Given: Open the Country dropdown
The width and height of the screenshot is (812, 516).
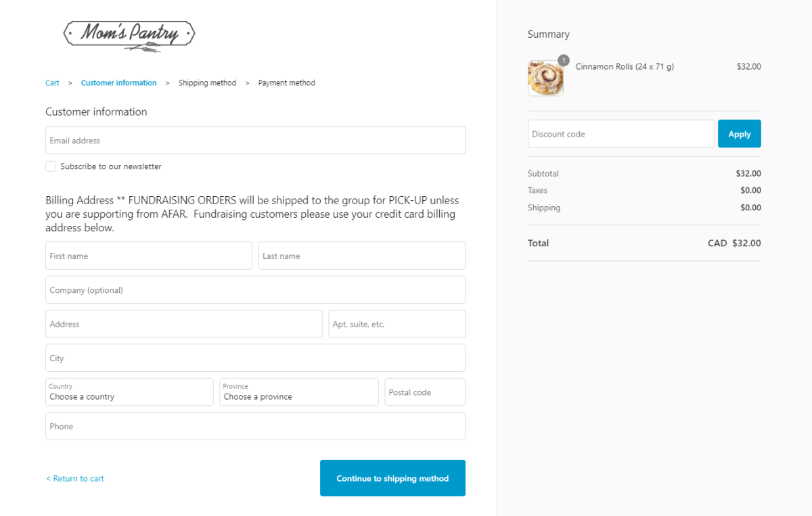Looking at the screenshot, I should point(129,392).
